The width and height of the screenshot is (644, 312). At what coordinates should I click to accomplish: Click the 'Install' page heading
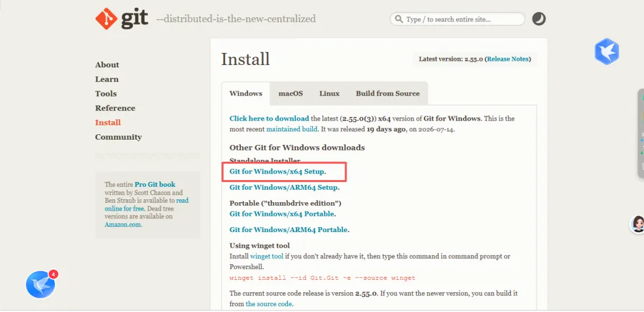(245, 59)
